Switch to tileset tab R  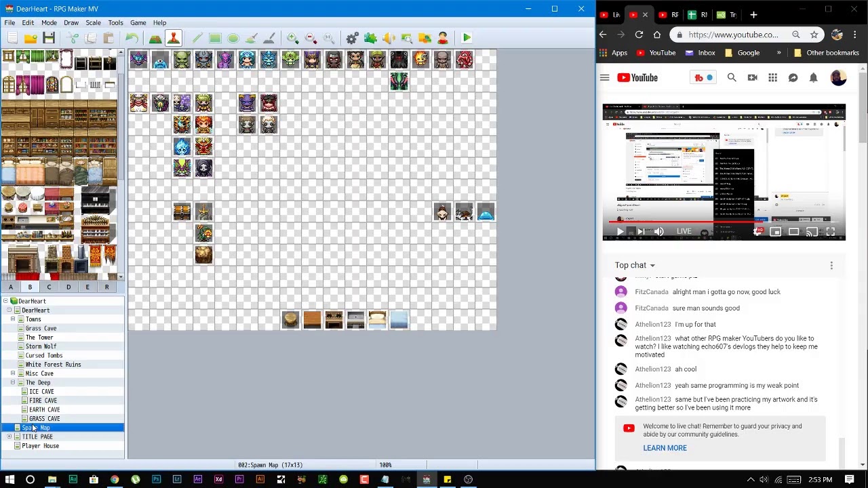[x=106, y=287]
